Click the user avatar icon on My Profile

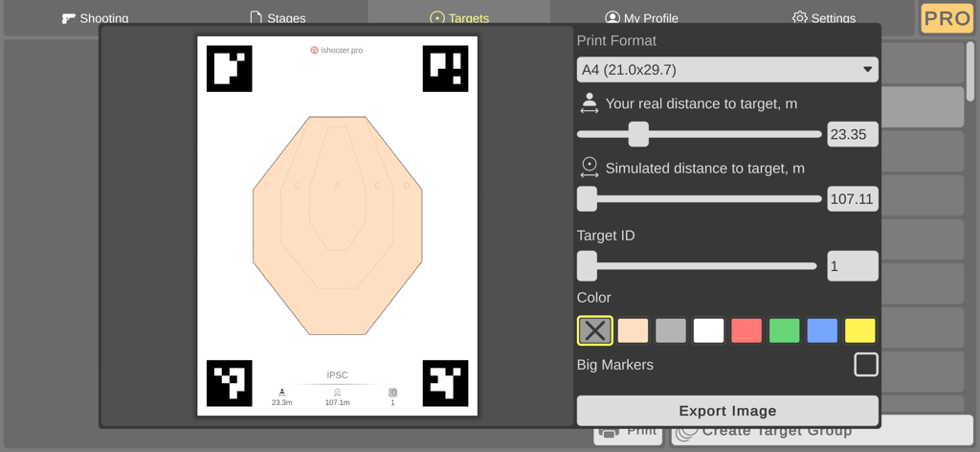(612, 17)
